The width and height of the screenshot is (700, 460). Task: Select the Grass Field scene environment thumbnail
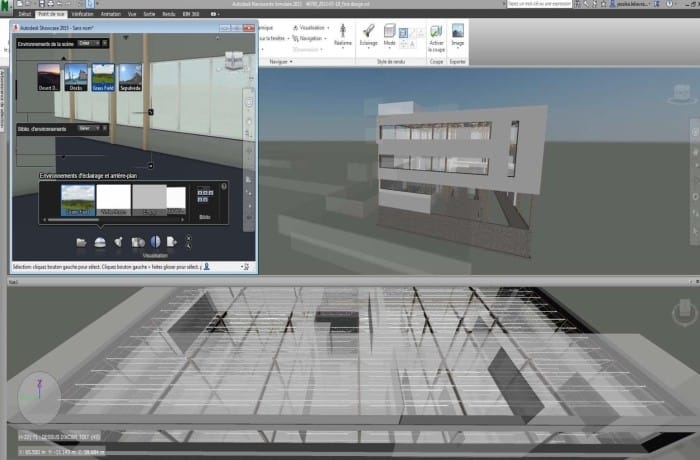103,77
